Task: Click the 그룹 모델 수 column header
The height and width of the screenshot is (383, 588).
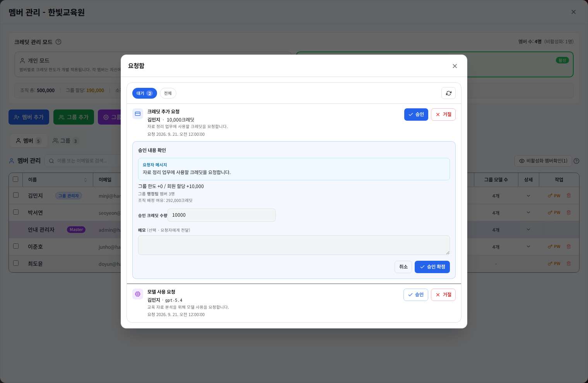Action: [496, 180]
